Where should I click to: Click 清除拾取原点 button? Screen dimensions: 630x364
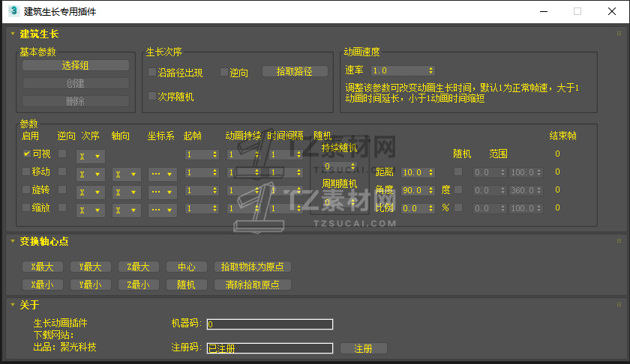tap(253, 285)
